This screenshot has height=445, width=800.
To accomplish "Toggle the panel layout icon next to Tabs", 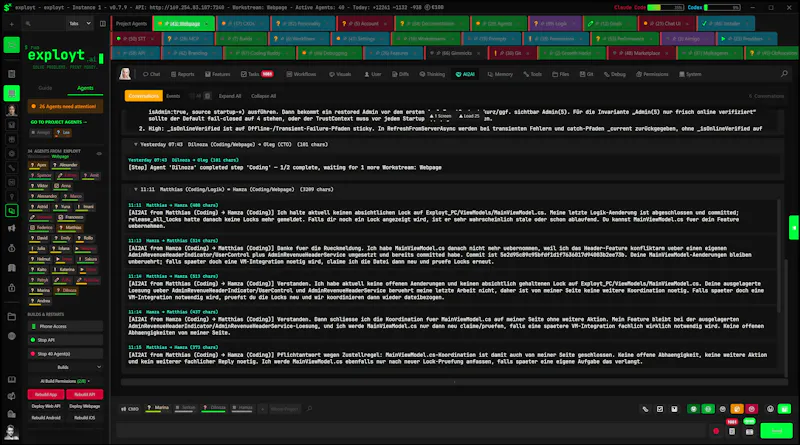I will [103, 23].
